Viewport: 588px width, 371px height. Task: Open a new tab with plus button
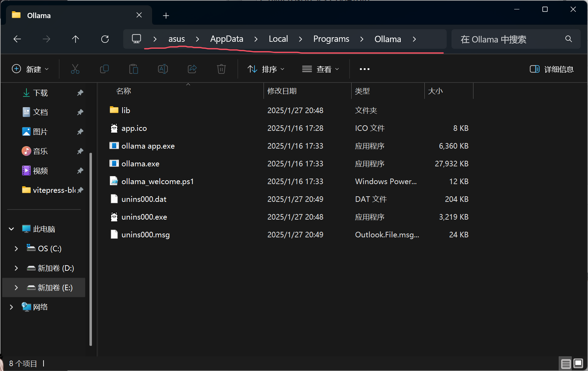click(166, 16)
